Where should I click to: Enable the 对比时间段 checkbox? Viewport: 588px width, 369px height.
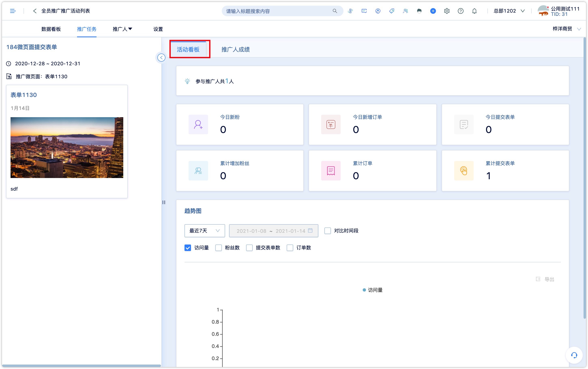327,231
